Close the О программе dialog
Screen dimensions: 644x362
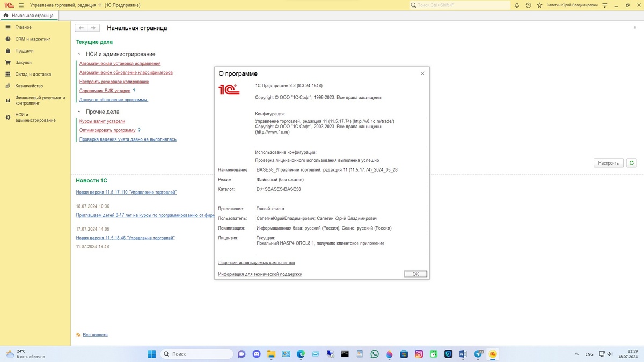pyautogui.click(x=422, y=73)
